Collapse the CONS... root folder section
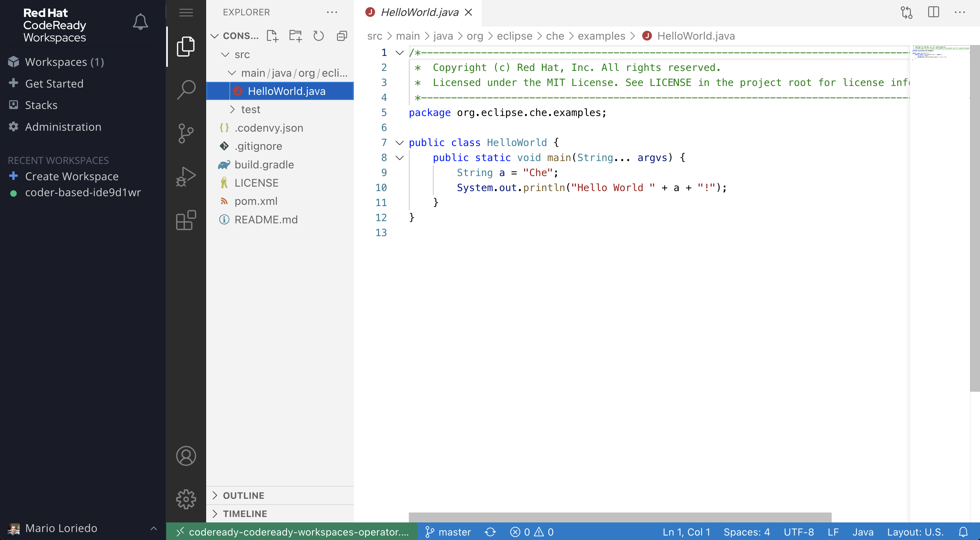 (235, 36)
